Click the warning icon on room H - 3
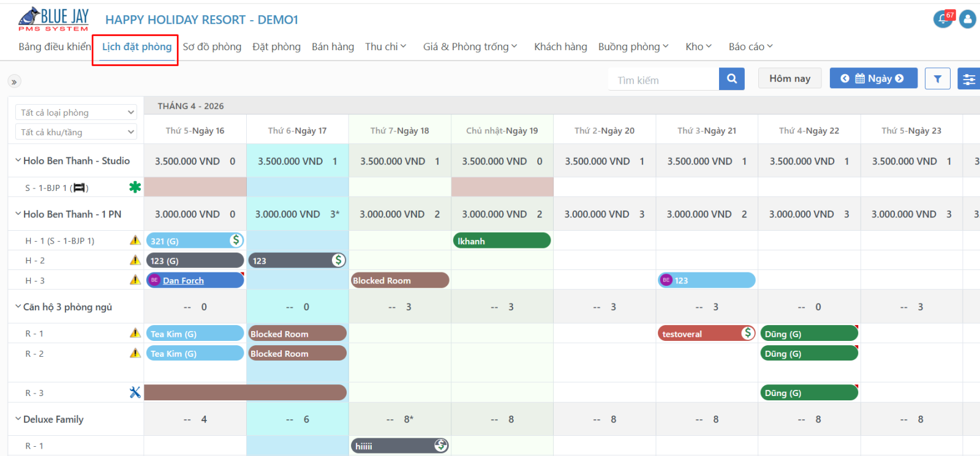 [x=135, y=280]
